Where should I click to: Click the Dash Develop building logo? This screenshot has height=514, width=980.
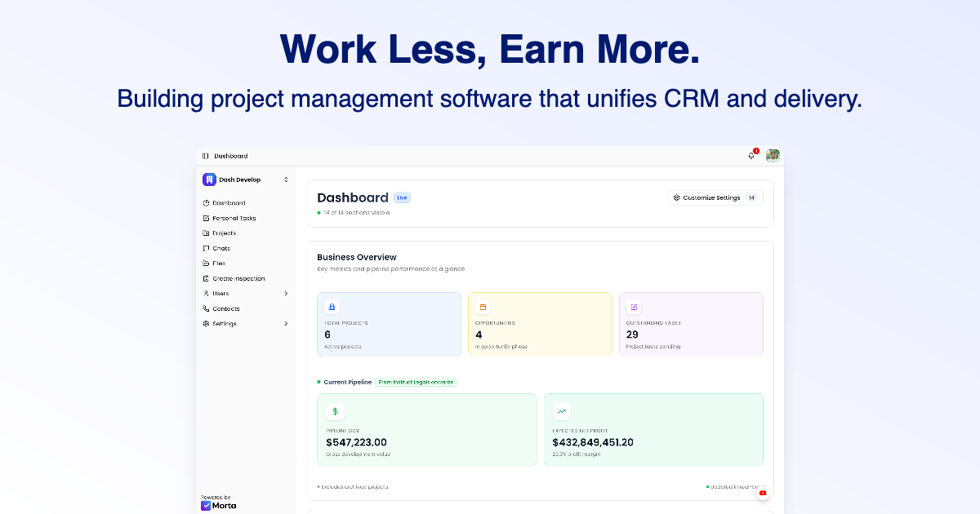pos(209,179)
